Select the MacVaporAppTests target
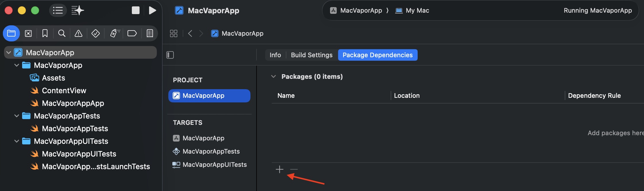Viewport: 644px width, 191px height. click(x=211, y=151)
